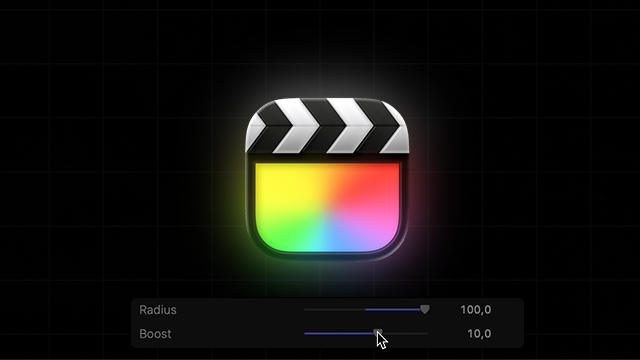The image size is (640, 360).
Task: Click the Radius parameter label
Action: [x=158, y=310]
